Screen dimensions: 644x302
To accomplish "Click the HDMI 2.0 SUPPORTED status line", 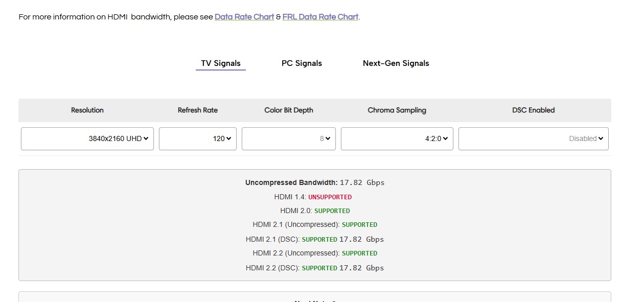I will tap(314, 211).
